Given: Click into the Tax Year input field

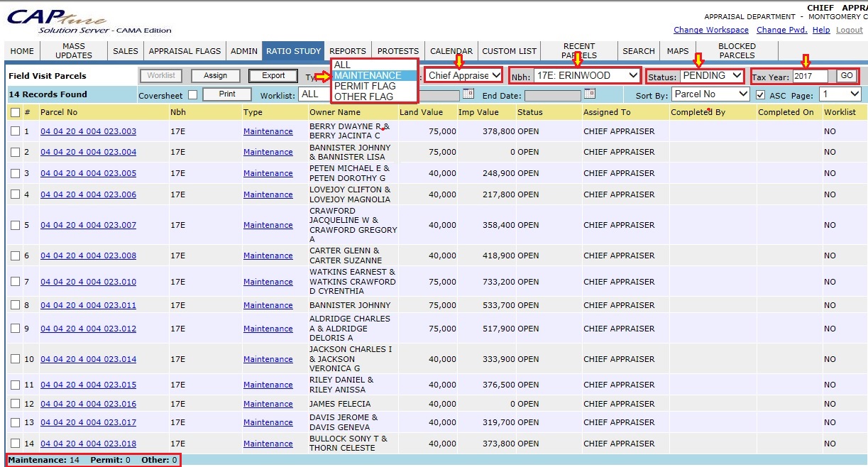Looking at the screenshot, I should click(810, 76).
